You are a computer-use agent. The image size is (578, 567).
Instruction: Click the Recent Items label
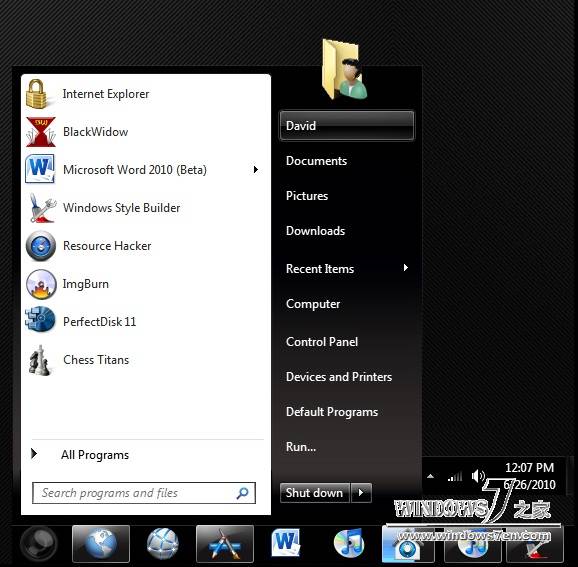320,269
